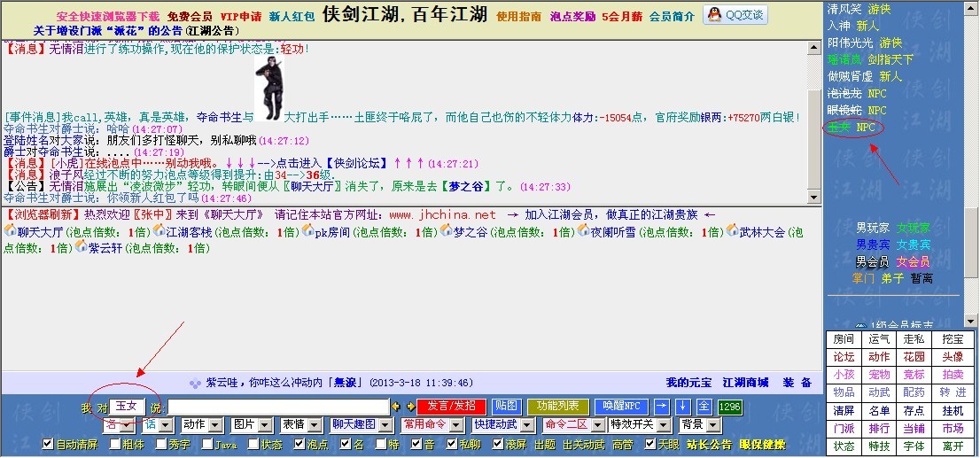Click the blue → arrow button
Viewport: 980px width, 458px height.
[x=661, y=406]
